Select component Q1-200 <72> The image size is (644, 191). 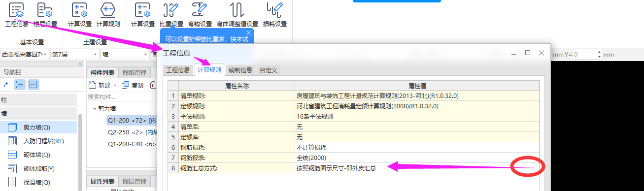132,120
